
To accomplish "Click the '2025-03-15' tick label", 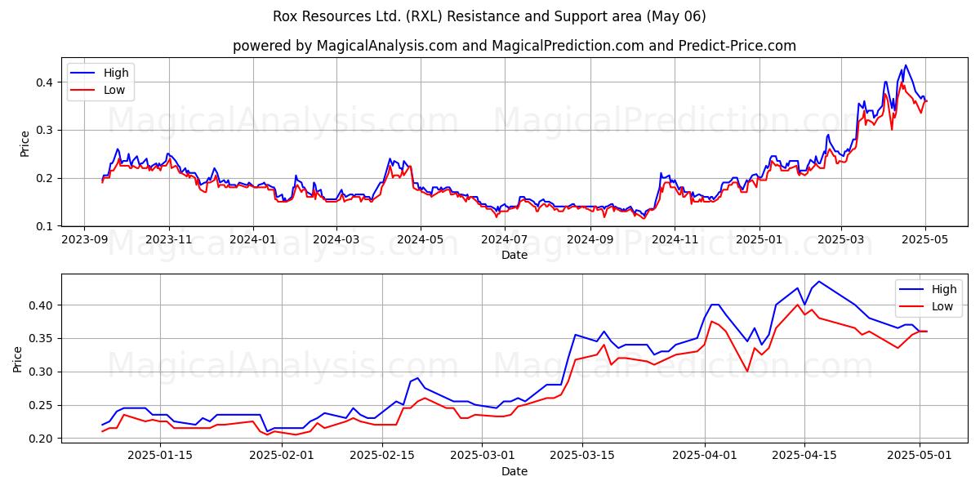I will 582,456.
